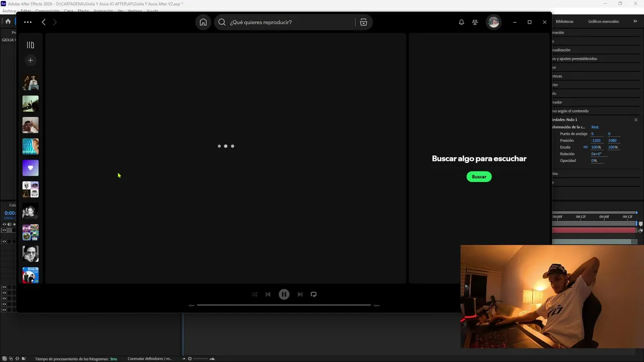Click the plus create-playlist button
644x362 pixels.
click(x=30, y=60)
